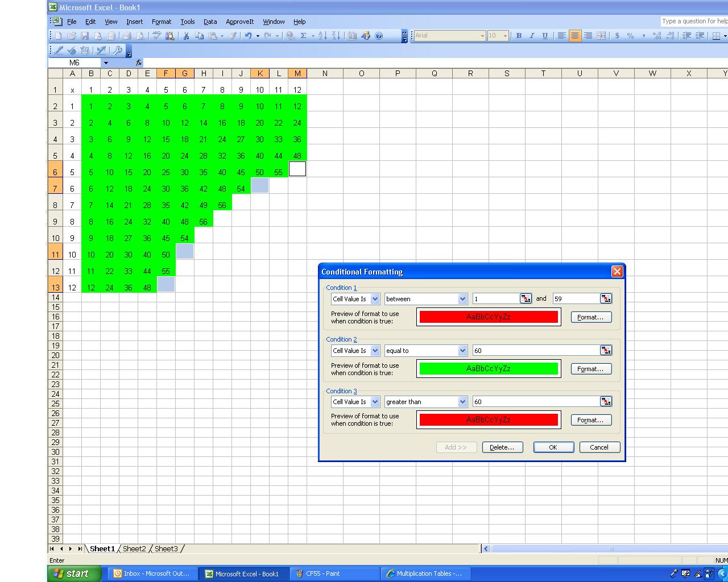Click the Open file icon
Image resolution: width=728 pixels, height=582 pixels.
tap(72, 36)
